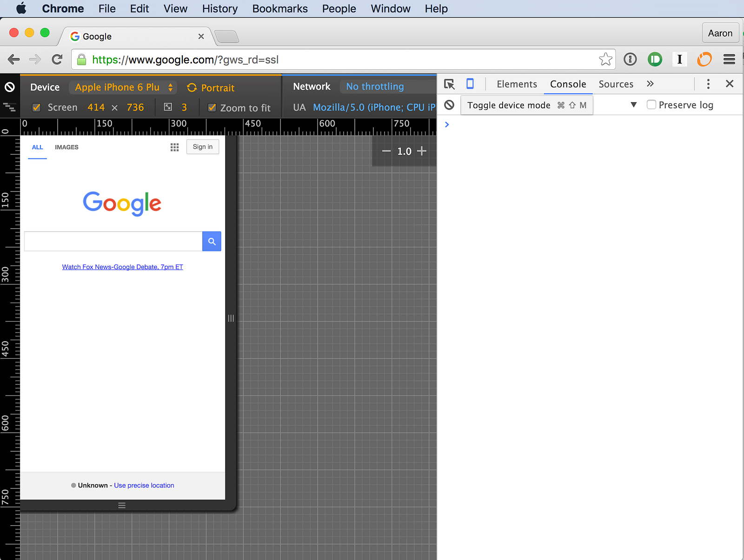Image resolution: width=744 pixels, height=560 pixels.
Task: Focus the Google search input box
Action: [113, 241]
